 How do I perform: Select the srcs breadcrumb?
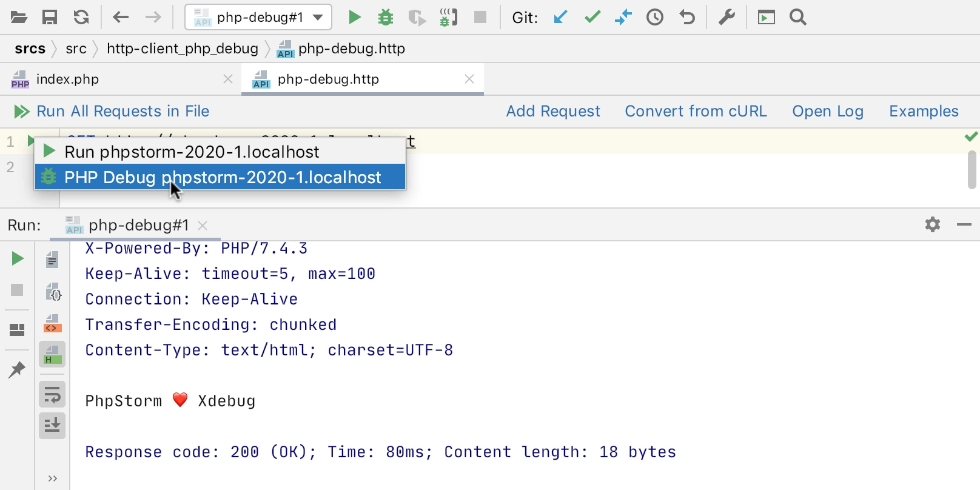pos(30,49)
